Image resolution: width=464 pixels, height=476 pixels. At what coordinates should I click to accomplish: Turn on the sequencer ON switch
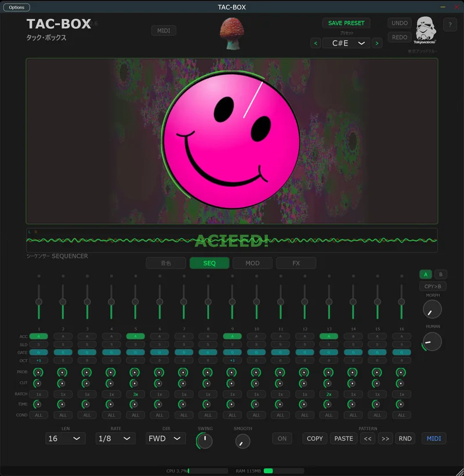[282, 439]
